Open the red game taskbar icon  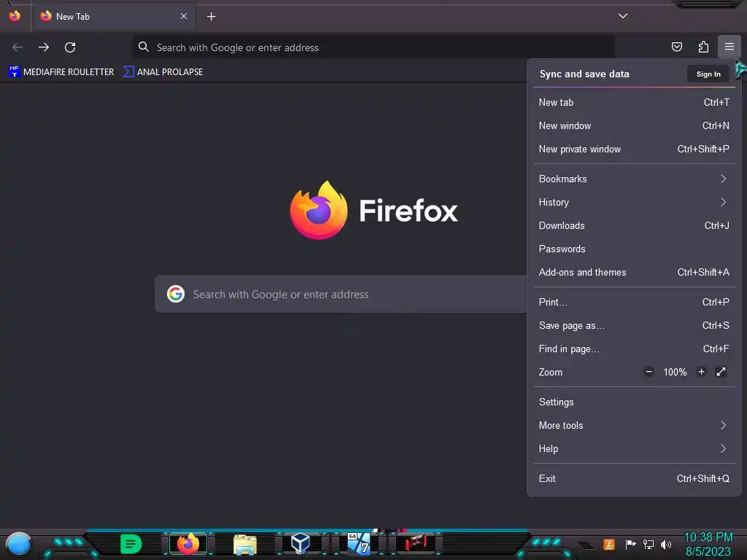click(x=416, y=542)
